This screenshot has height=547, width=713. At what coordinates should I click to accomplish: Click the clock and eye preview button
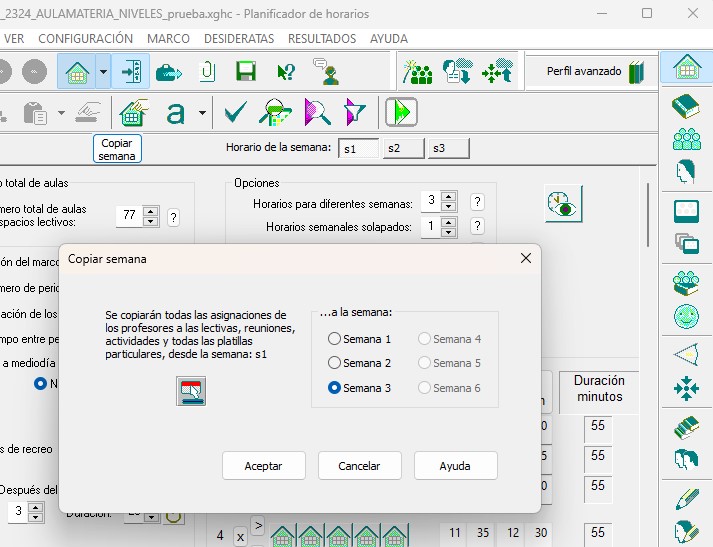tap(563, 204)
